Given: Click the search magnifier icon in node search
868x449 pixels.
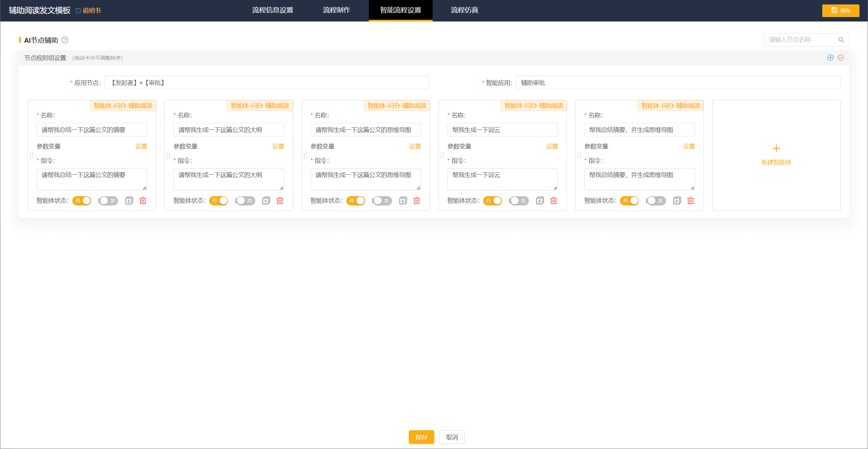Looking at the screenshot, I should point(841,40).
